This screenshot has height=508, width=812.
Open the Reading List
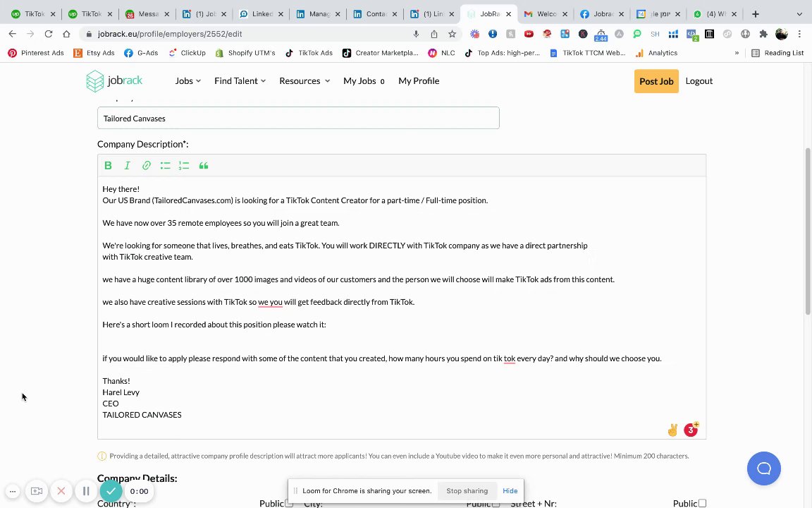pyautogui.click(x=778, y=53)
